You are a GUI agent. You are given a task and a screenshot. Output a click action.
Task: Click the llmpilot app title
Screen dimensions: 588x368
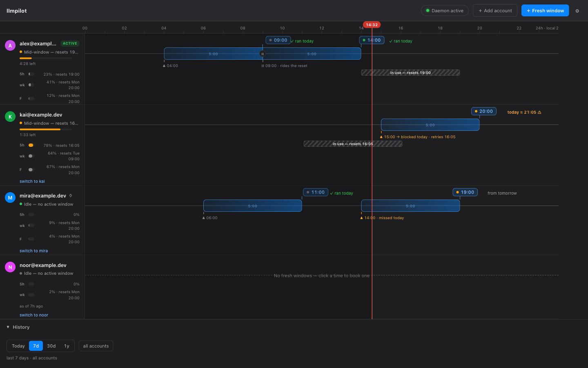tap(17, 11)
